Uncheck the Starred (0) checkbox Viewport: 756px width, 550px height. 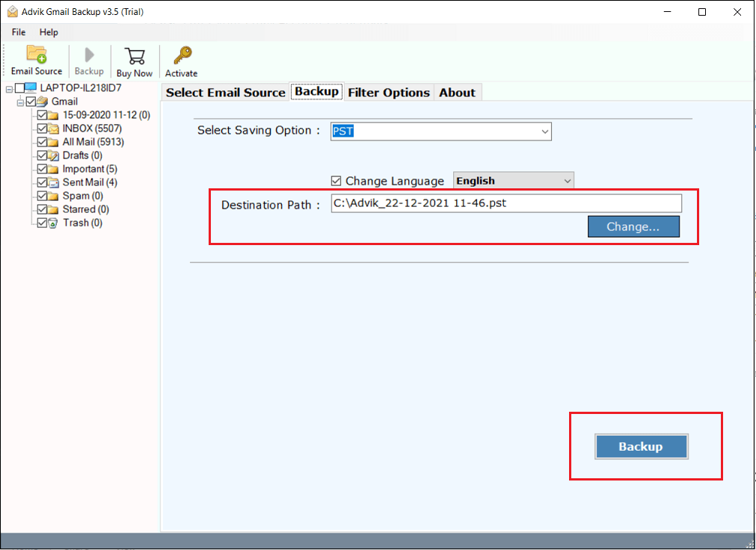coord(42,209)
